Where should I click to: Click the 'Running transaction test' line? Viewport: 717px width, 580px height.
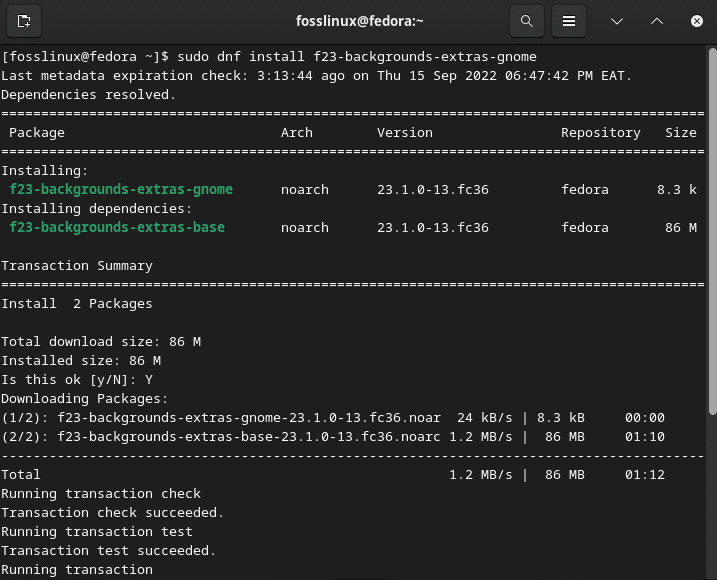[x=96, y=532]
